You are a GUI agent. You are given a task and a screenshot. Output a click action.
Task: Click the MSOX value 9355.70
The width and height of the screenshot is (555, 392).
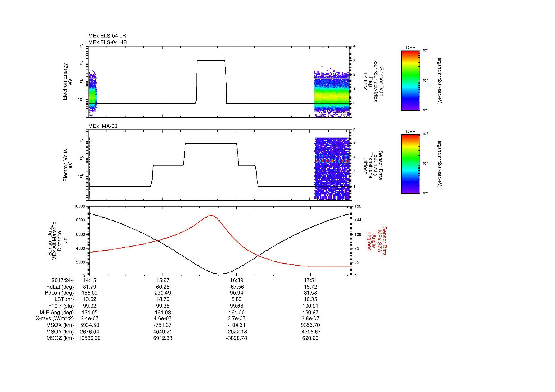tap(310, 325)
